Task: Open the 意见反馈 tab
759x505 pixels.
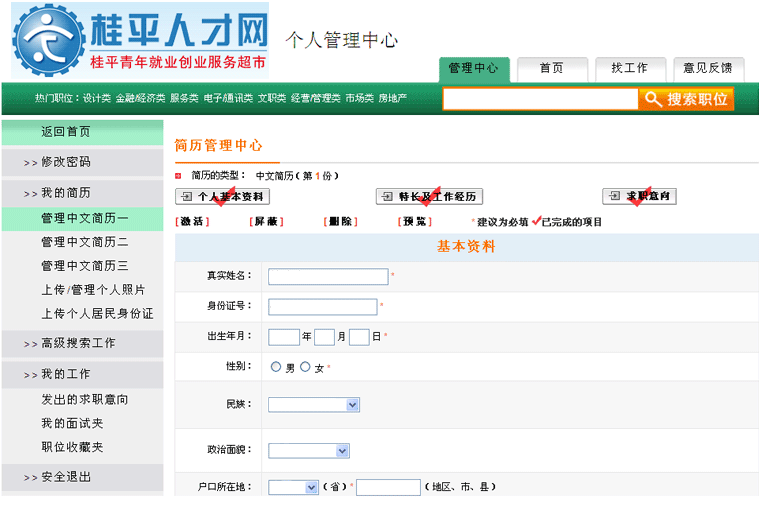Action: click(707, 69)
